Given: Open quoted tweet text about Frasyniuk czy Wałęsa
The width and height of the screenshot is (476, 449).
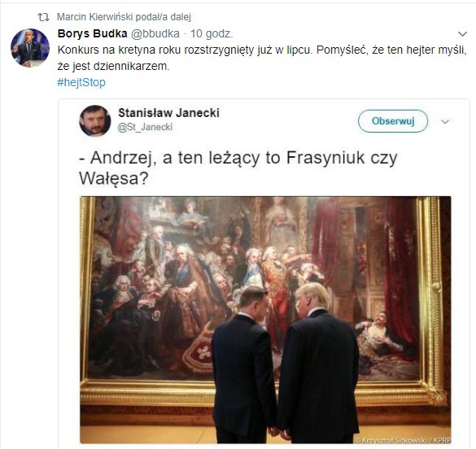Looking at the screenshot, I should pyautogui.click(x=238, y=168).
